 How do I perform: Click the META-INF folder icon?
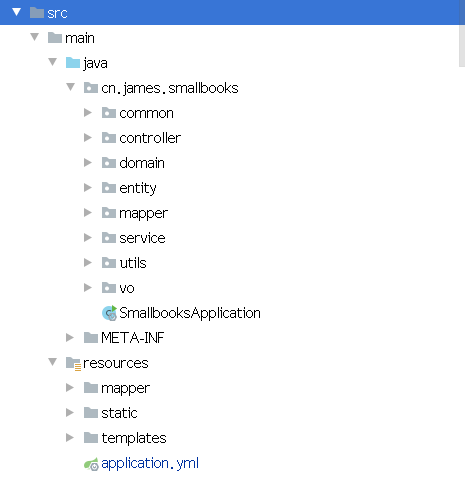coord(91,338)
